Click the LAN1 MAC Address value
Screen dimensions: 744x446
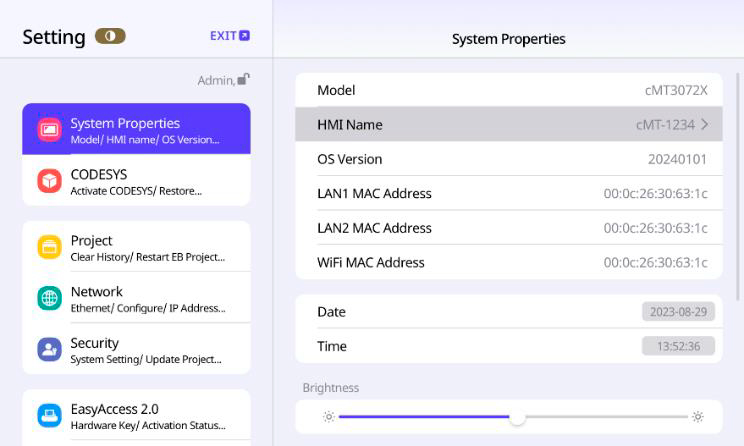(x=656, y=194)
